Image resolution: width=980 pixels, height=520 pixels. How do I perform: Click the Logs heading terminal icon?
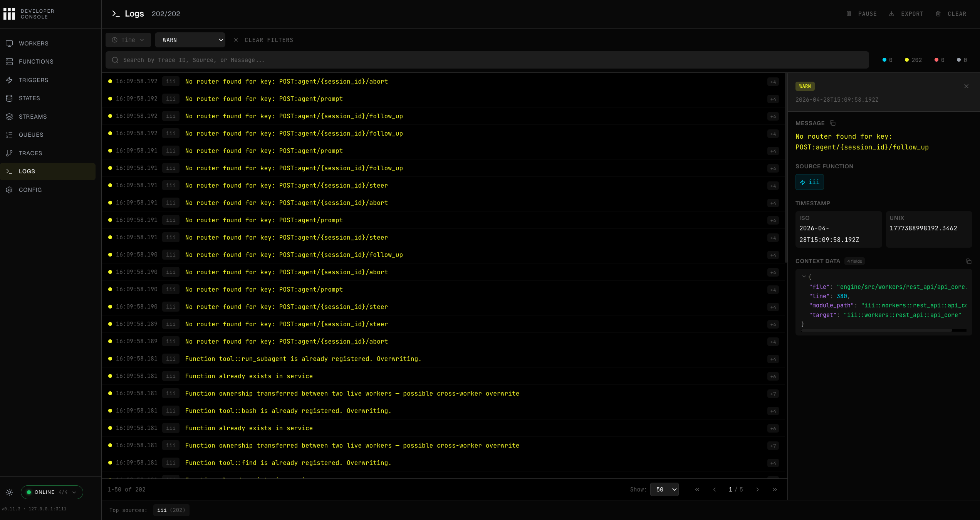(116, 14)
